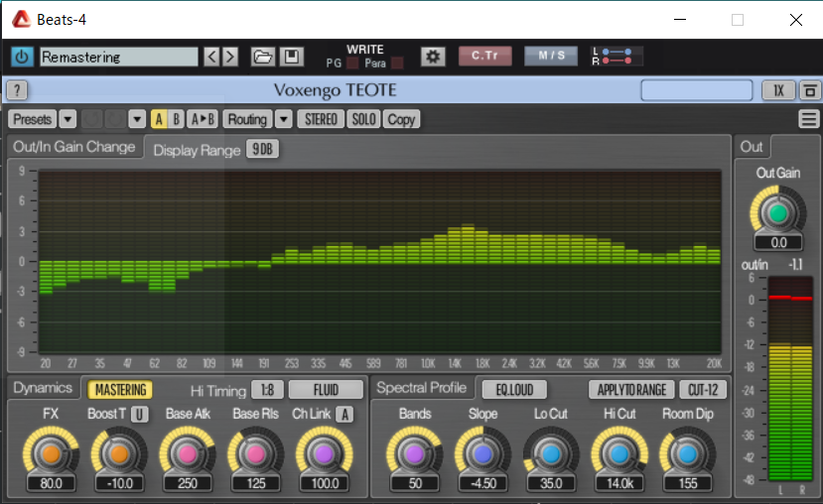This screenshot has width=823, height=504.
Task: Toggle the WRITE Para indicator
Action: coord(398,63)
